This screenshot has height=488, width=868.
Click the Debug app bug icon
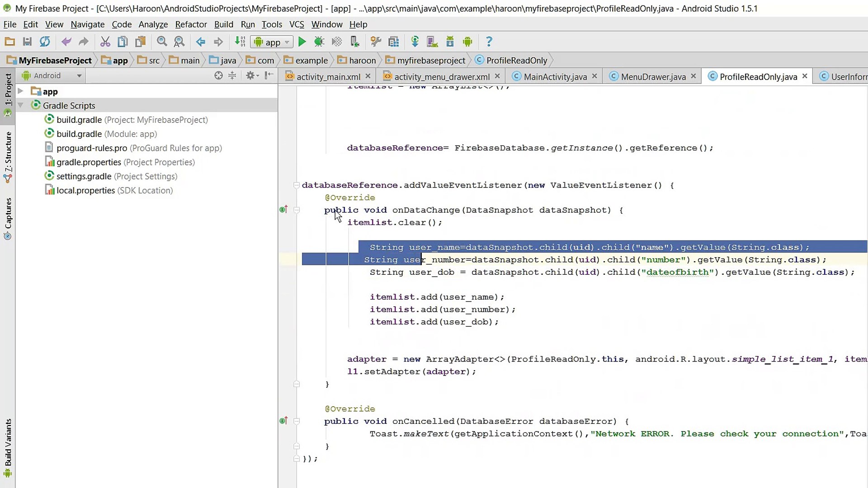319,42
